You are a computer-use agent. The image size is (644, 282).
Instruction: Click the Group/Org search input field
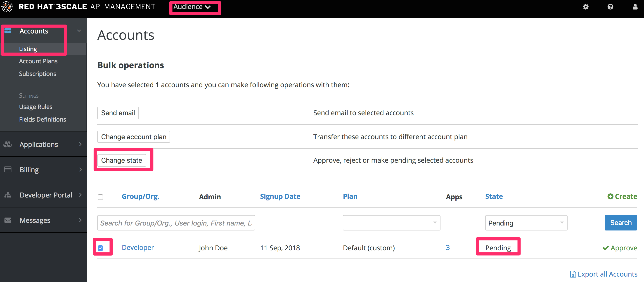176,223
